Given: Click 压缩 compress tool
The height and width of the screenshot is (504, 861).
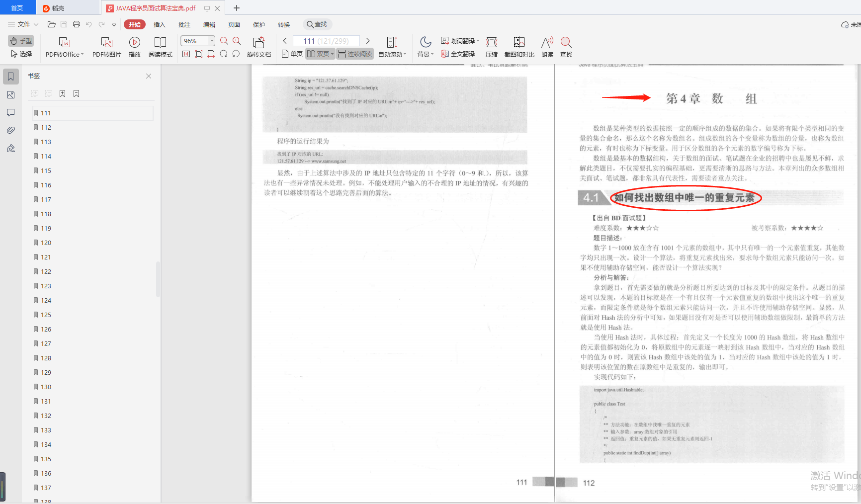Looking at the screenshot, I should [492, 48].
